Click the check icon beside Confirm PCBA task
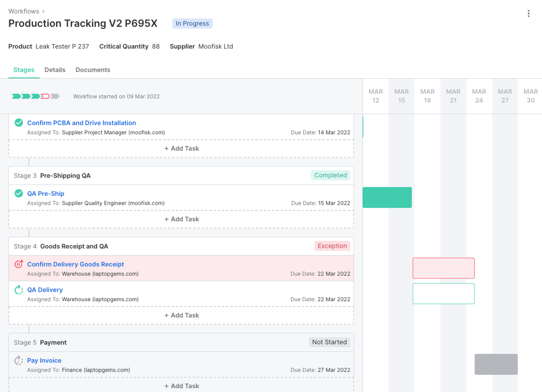This screenshot has height=392, width=542. [x=19, y=123]
